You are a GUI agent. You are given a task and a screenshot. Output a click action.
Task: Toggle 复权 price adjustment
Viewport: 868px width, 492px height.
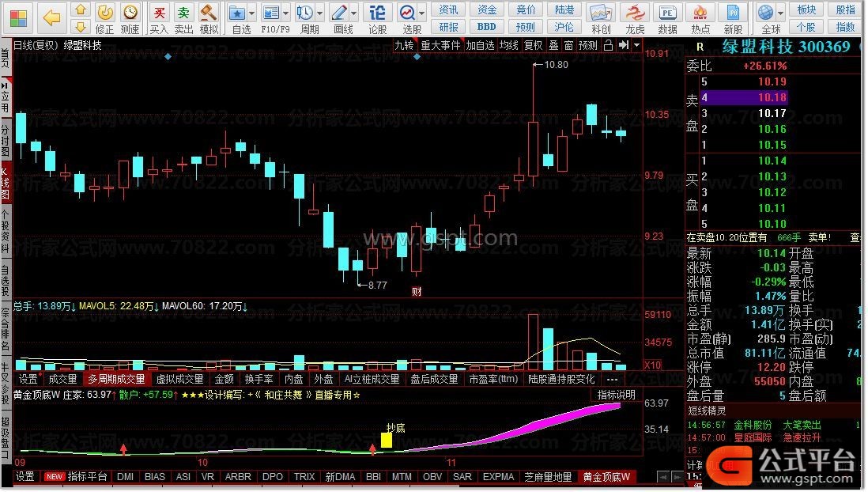coord(533,45)
